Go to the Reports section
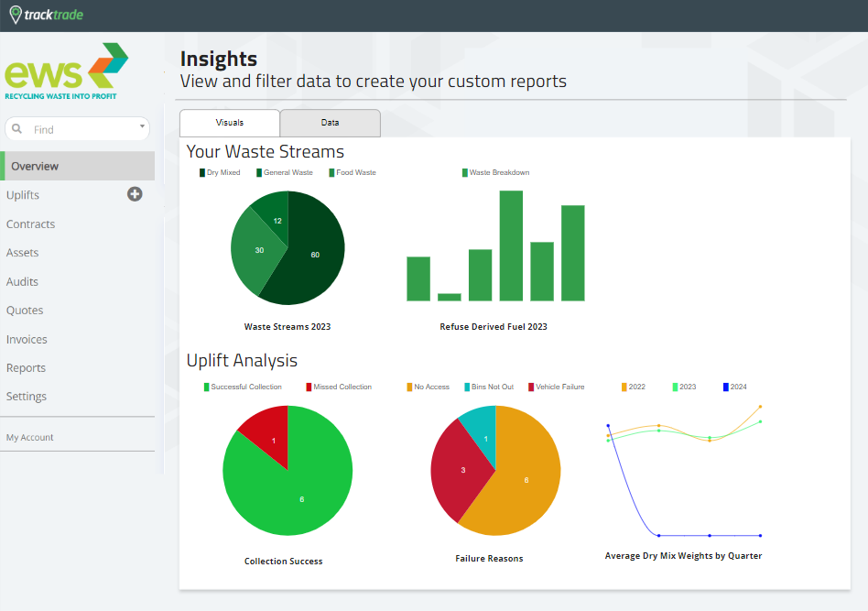The image size is (868, 611). (x=26, y=368)
